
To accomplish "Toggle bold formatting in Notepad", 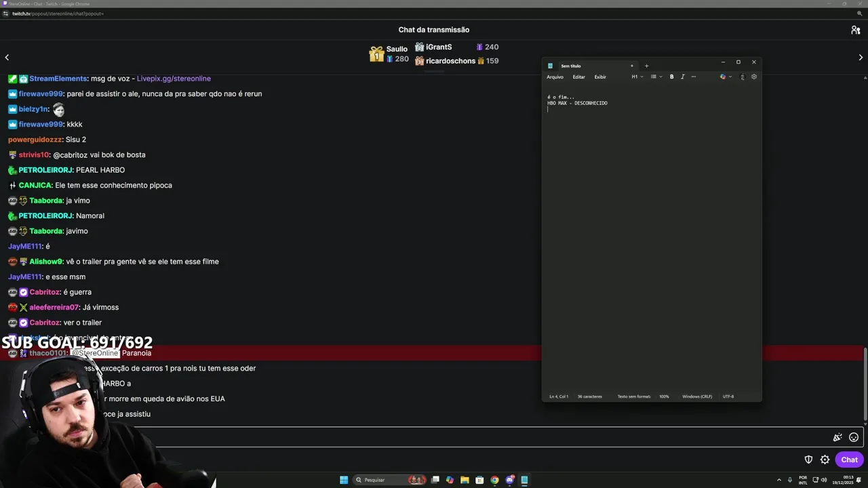I will 671,77.
